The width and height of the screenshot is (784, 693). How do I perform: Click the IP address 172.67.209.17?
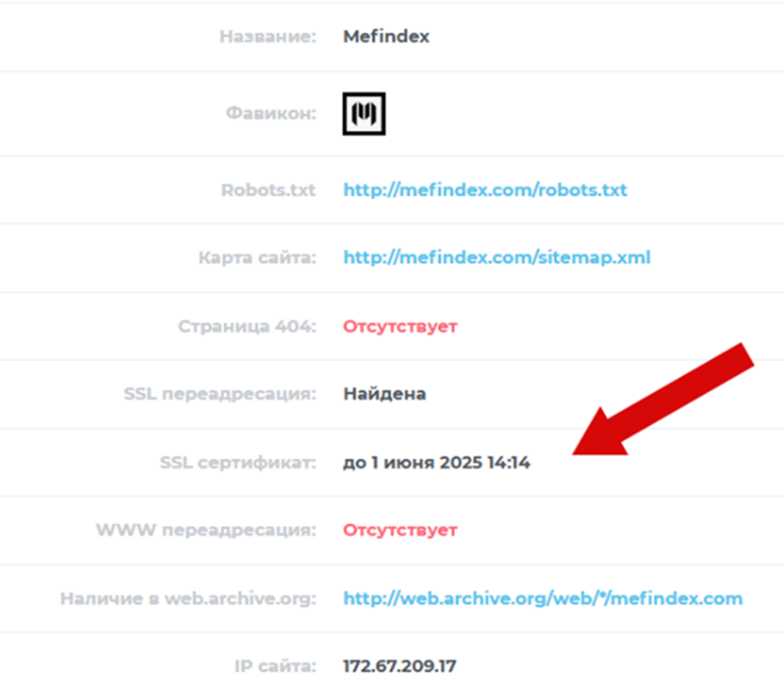pos(399,666)
